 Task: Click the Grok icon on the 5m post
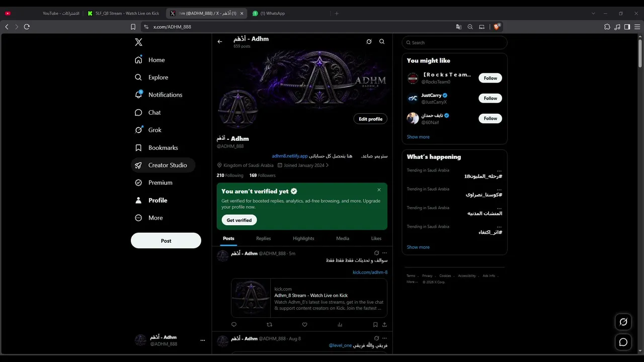coord(376,253)
